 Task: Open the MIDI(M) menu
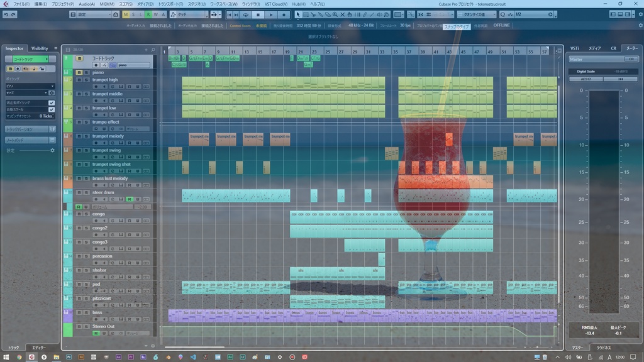107,4
